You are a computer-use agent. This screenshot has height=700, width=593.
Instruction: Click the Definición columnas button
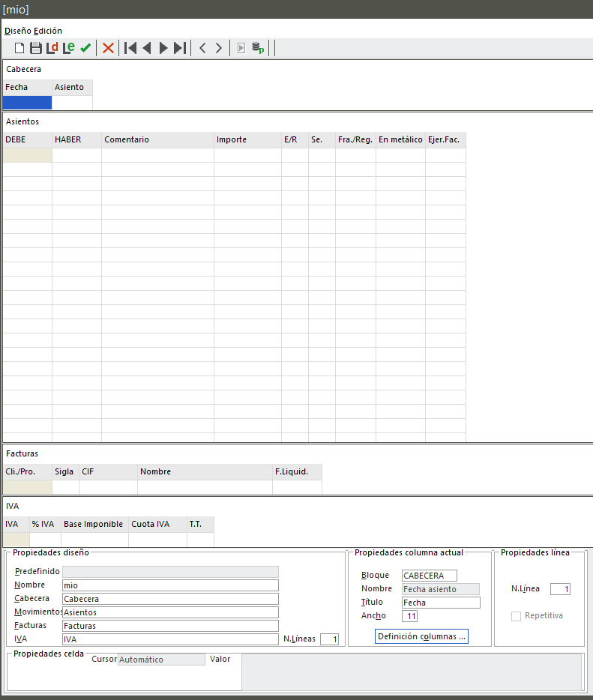(x=421, y=636)
